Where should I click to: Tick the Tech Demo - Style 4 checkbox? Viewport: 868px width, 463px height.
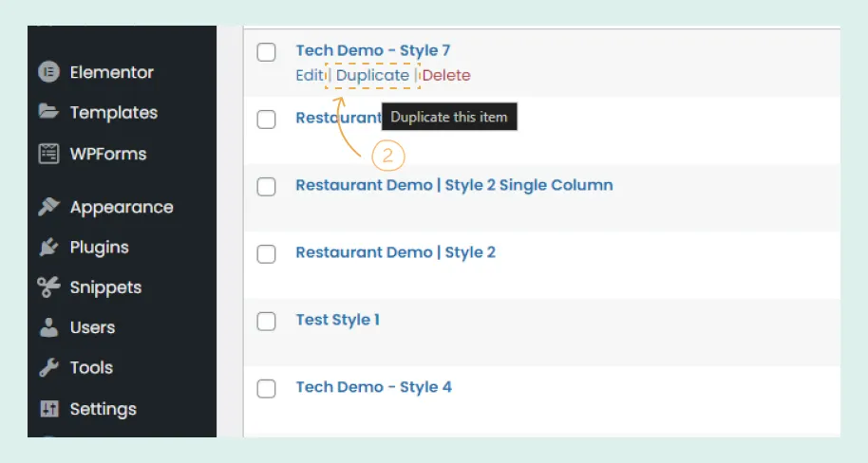[x=266, y=388]
